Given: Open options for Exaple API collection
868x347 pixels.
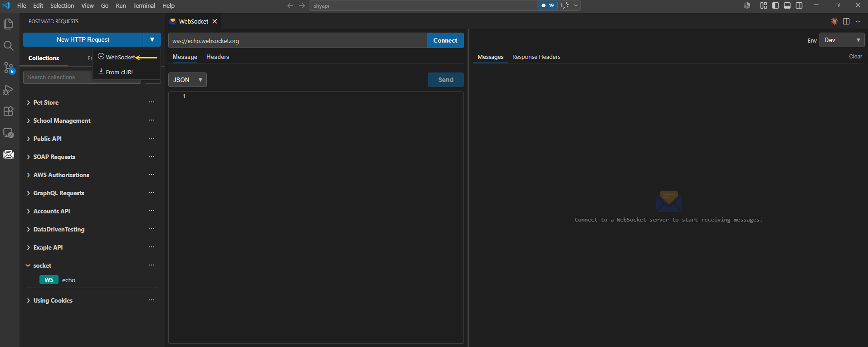Looking at the screenshot, I should coord(151,247).
